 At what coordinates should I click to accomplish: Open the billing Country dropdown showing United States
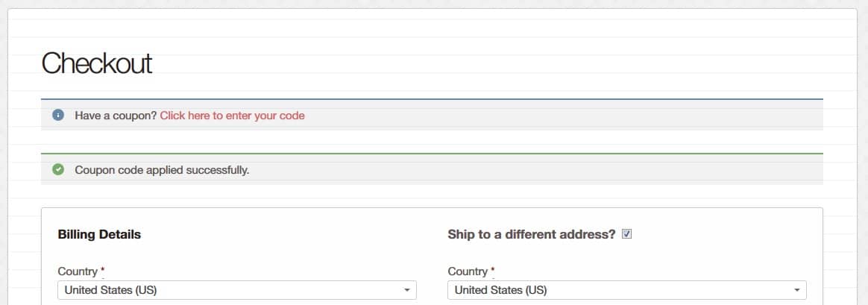237,290
